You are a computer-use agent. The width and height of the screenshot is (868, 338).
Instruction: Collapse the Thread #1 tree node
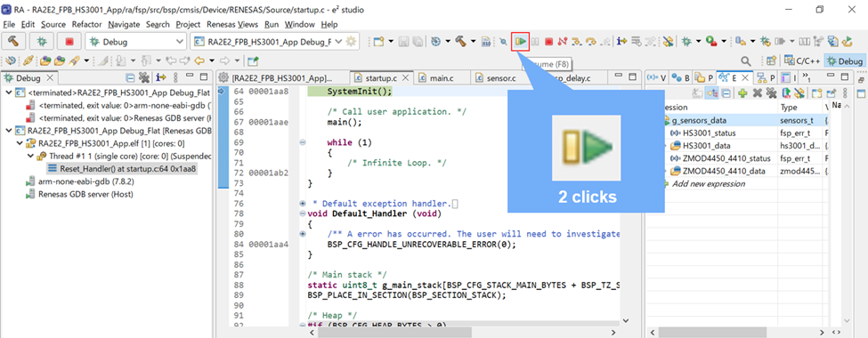[30, 157]
